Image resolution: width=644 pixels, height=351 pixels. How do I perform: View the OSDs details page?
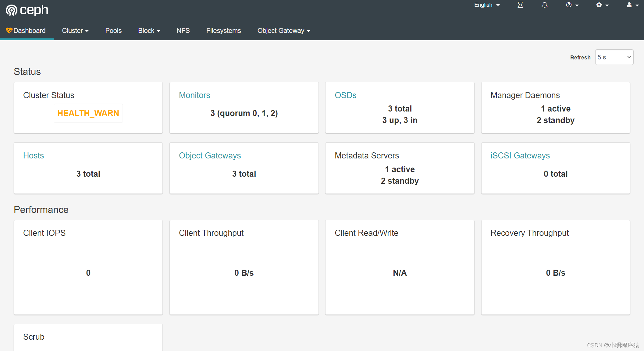(x=346, y=95)
